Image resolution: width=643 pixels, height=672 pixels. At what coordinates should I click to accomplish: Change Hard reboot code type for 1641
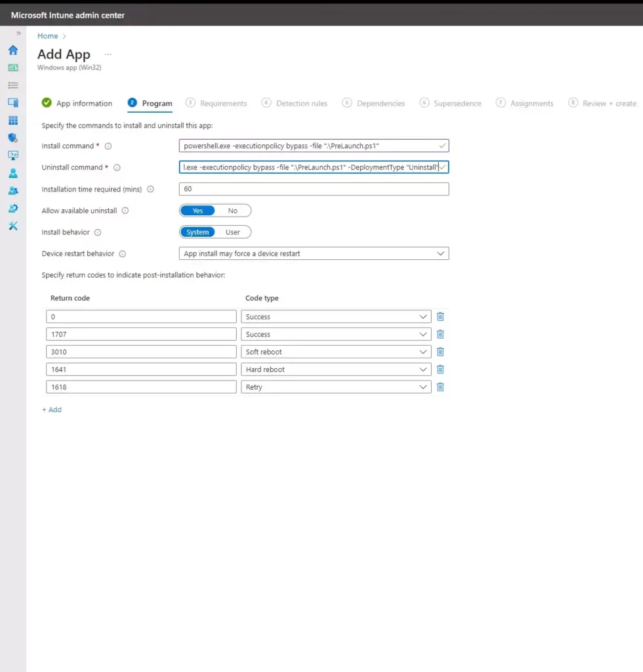pos(337,369)
